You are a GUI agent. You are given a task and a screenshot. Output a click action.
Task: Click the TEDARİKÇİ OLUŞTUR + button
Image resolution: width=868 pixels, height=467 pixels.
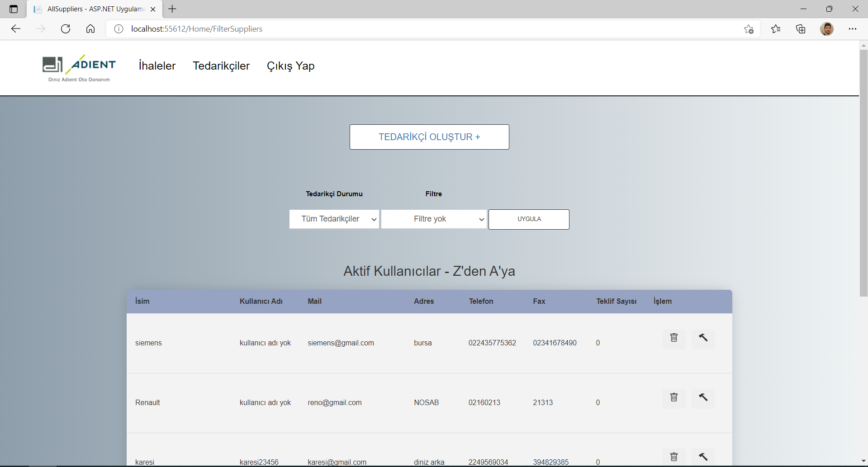click(x=429, y=137)
